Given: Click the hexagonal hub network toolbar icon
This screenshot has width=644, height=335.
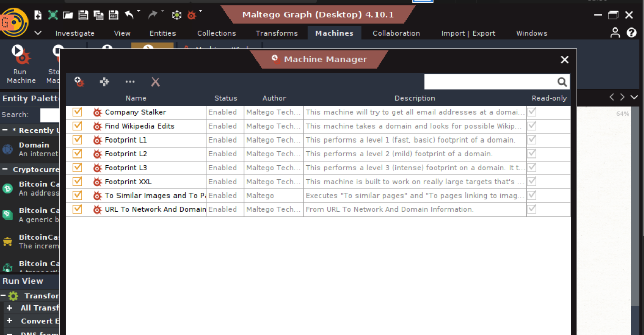Looking at the screenshot, I should (177, 15).
